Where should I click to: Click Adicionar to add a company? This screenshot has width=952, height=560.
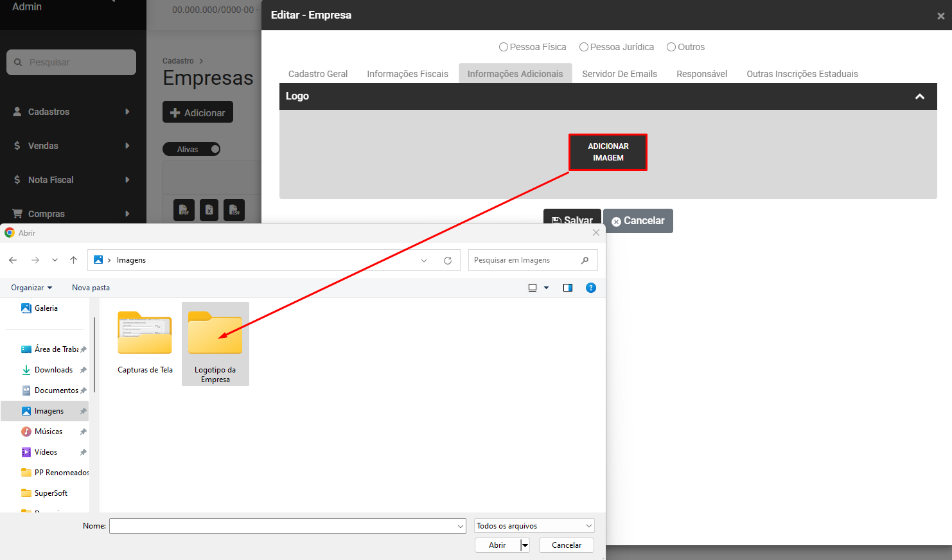pyautogui.click(x=198, y=112)
